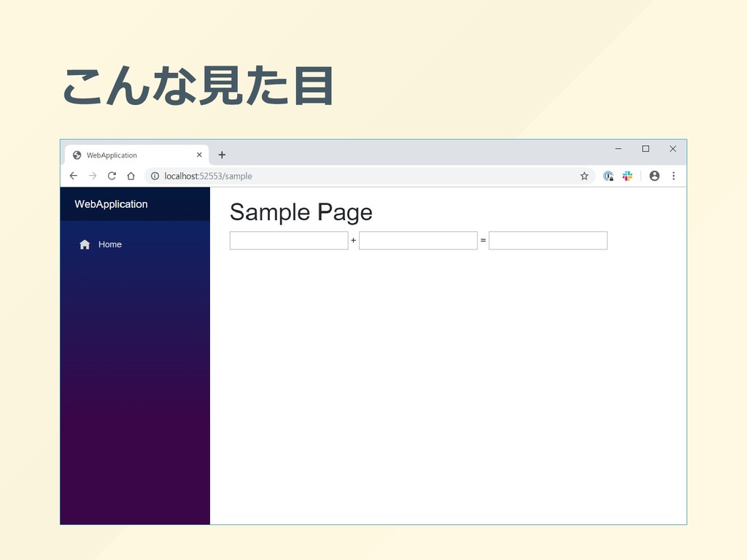The image size is (747, 560).
Task: Go back with the browser back arrow
Action: tap(74, 176)
